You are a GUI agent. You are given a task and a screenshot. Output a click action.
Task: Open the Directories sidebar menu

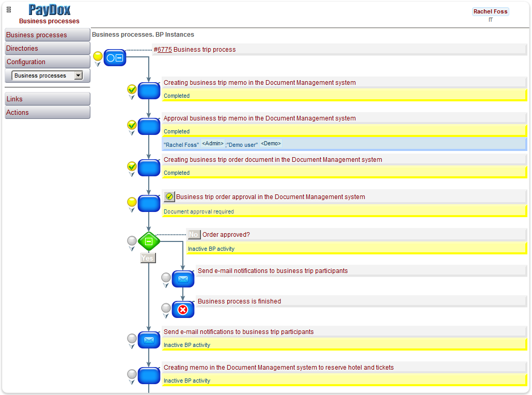click(x=48, y=48)
